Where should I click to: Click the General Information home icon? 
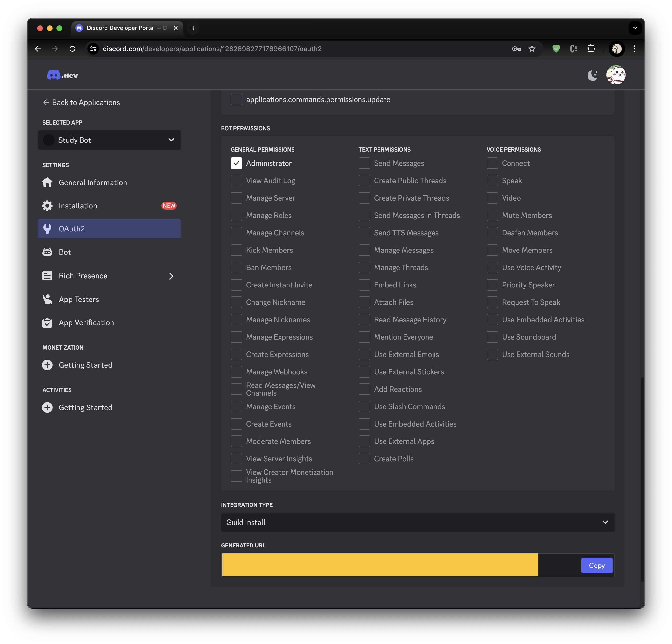click(x=47, y=182)
